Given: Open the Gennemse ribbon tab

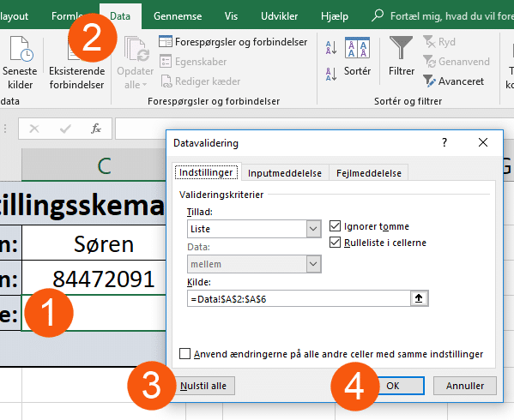Looking at the screenshot, I should click(178, 16).
